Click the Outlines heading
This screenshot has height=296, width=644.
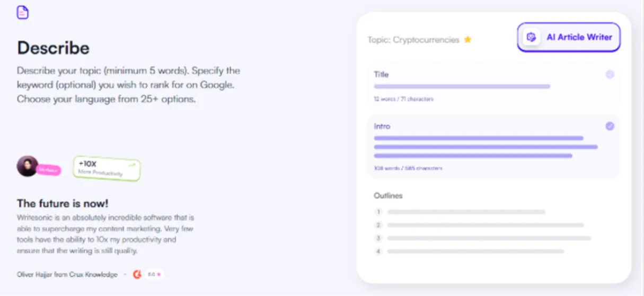click(x=388, y=195)
